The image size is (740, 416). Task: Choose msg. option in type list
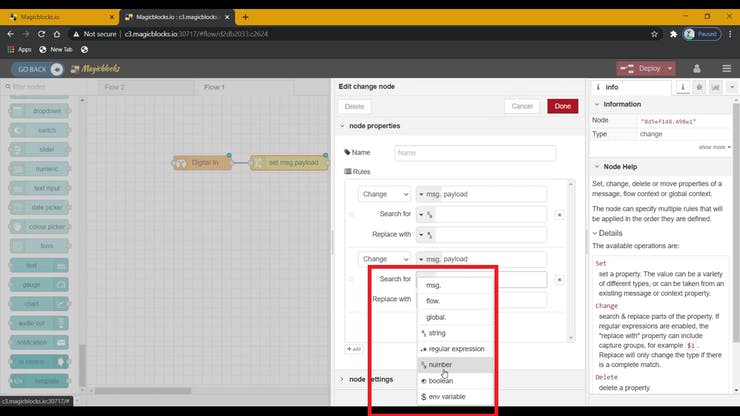[x=455, y=285]
